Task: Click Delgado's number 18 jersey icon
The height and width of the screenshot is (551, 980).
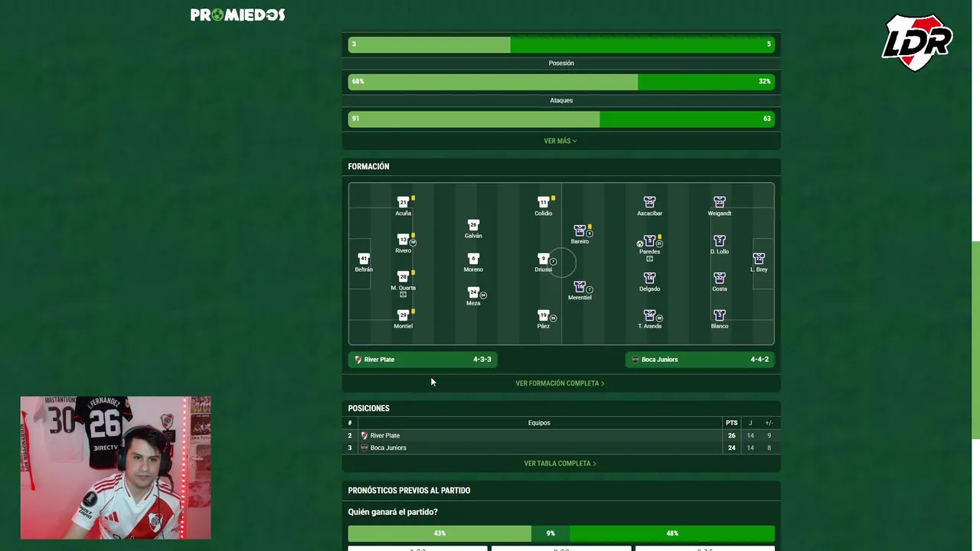Action: (x=649, y=278)
